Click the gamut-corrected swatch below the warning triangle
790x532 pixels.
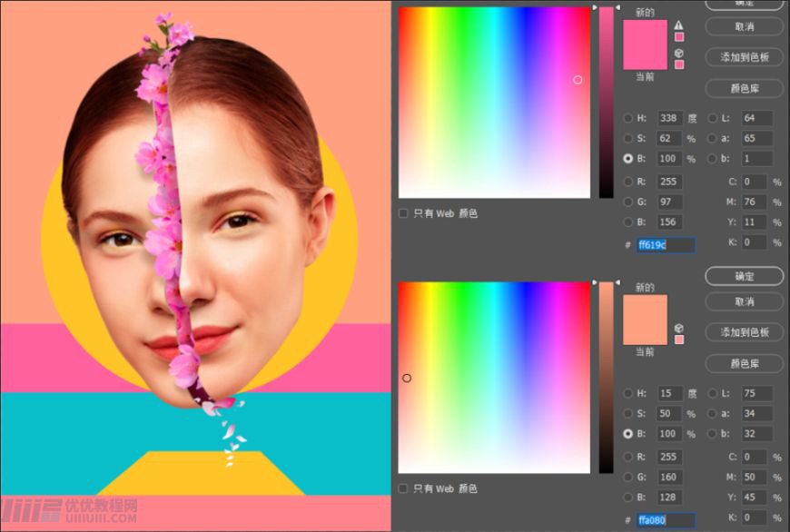click(679, 36)
